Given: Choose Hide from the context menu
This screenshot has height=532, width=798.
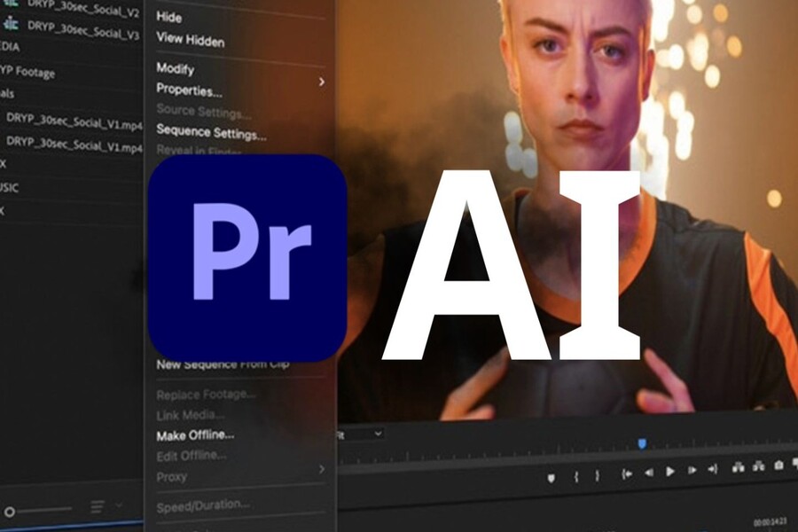Looking at the screenshot, I should (x=168, y=17).
